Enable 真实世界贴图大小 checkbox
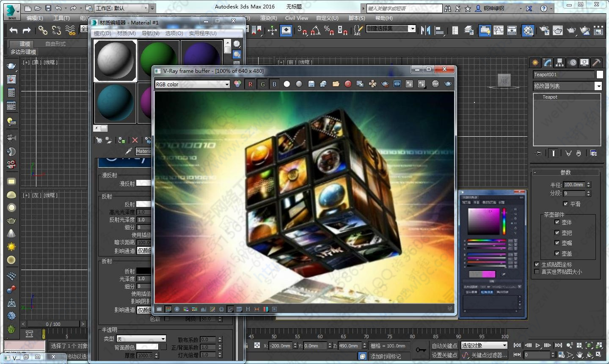 point(537,272)
